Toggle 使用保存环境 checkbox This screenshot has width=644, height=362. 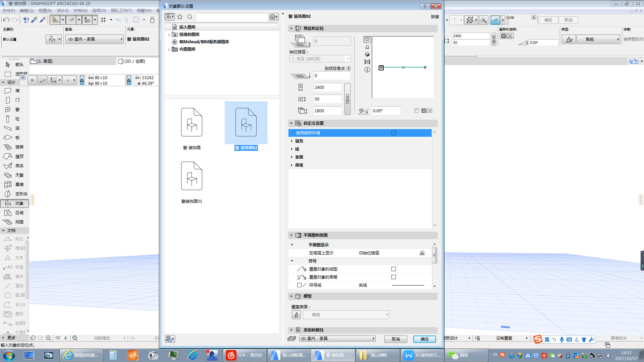tap(394, 133)
